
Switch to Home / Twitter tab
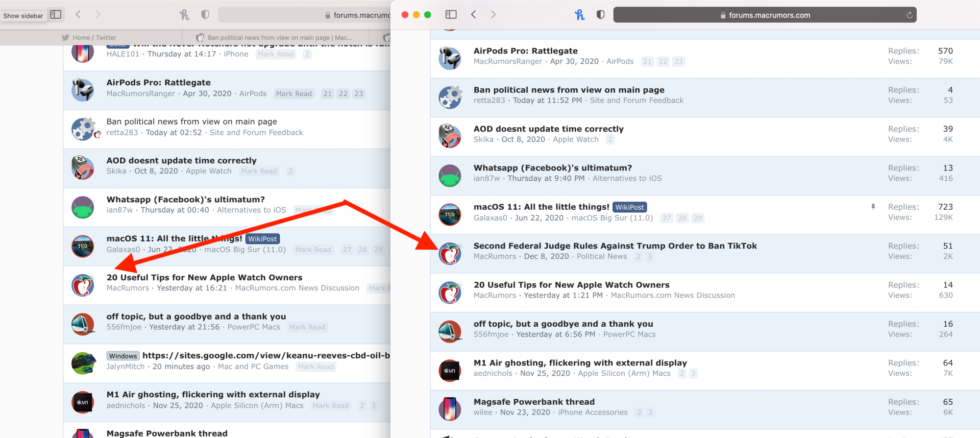tap(89, 38)
